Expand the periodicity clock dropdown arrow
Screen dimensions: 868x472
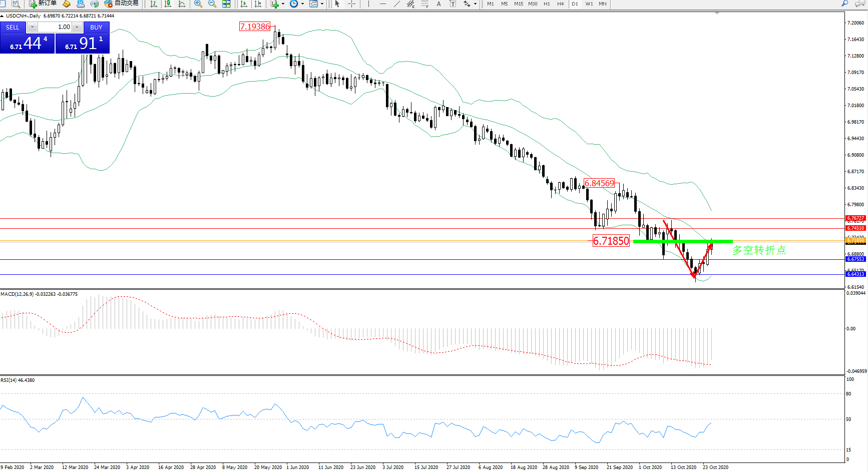(x=302, y=4)
